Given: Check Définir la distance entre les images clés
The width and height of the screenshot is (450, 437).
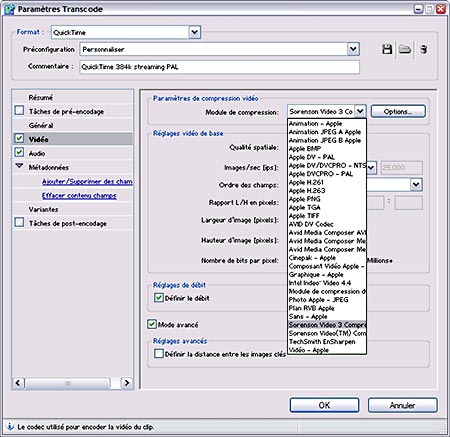Looking at the screenshot, I should pyautogui.click(x=159, y=354).
